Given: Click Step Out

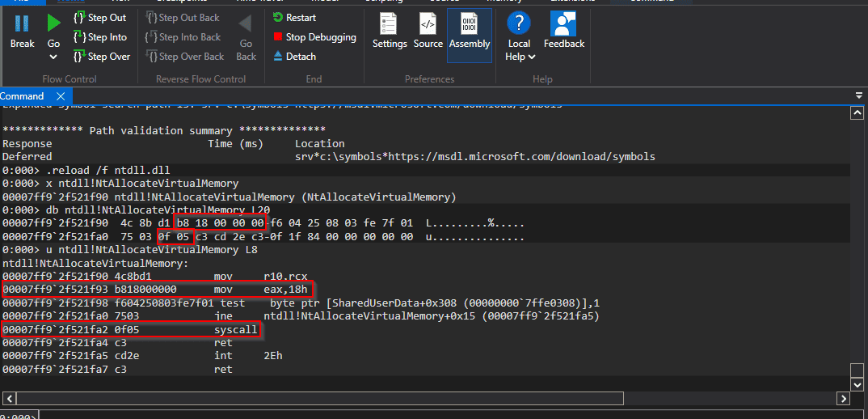Looking at the screenshot, I should click(100, 18).
